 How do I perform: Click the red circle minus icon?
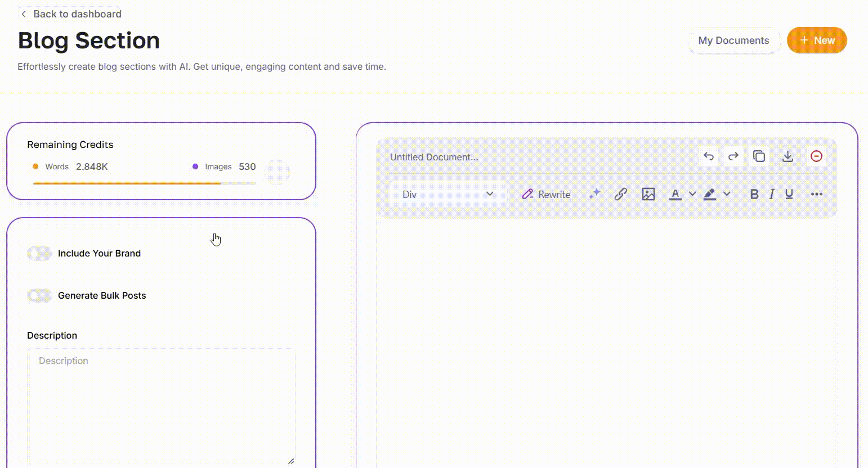[816, 156]
